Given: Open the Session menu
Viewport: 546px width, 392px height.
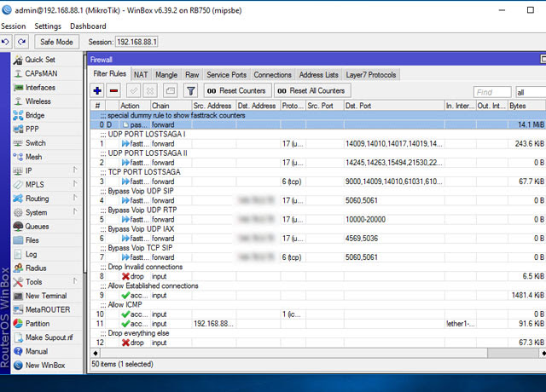Looking at the screenshot, I should pos(14,26).
